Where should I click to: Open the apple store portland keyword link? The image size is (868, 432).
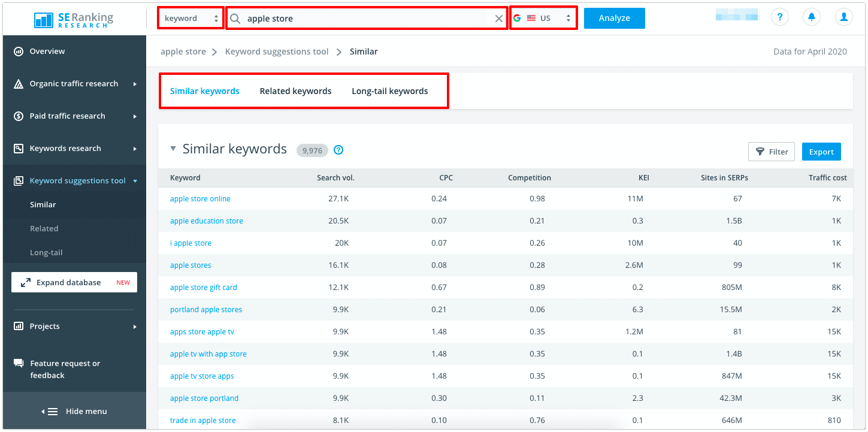point(204,398)
